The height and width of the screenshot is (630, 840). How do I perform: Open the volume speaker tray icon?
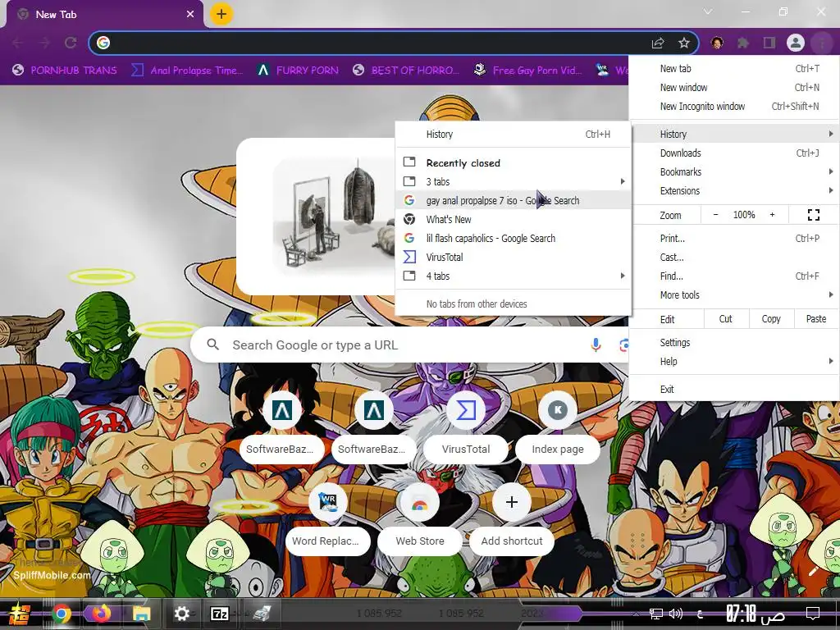click(676, 614)
